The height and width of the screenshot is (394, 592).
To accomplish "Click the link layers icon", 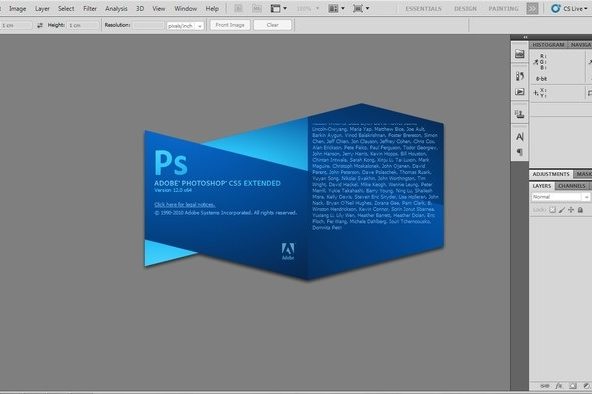I will (545, 386).
